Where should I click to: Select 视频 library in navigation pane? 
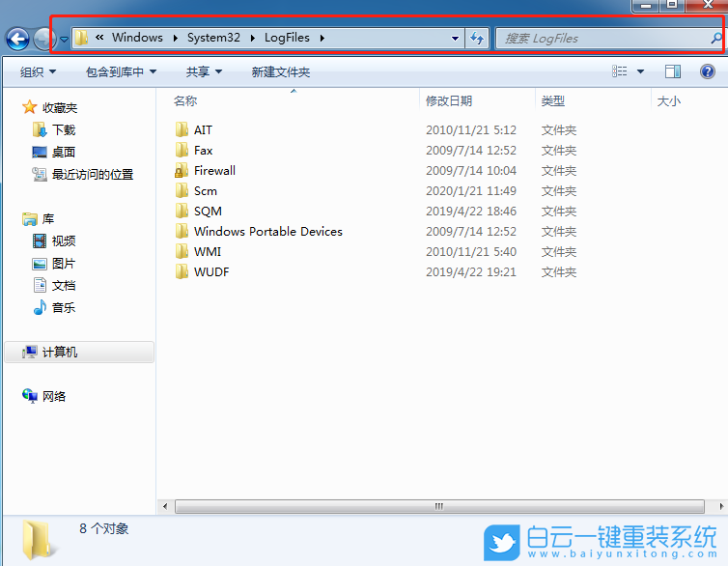[64, 241]
